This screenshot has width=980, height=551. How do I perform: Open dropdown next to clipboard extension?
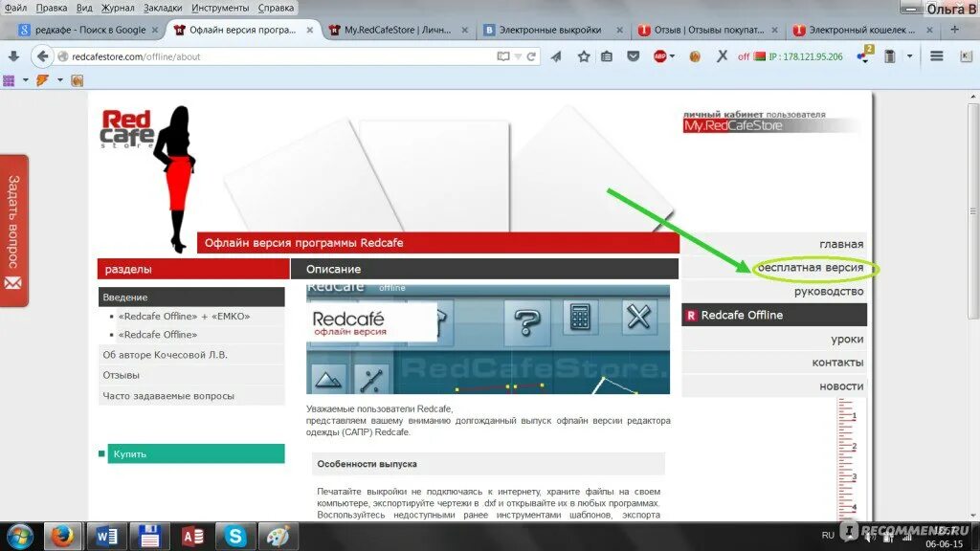coord(909,56)
